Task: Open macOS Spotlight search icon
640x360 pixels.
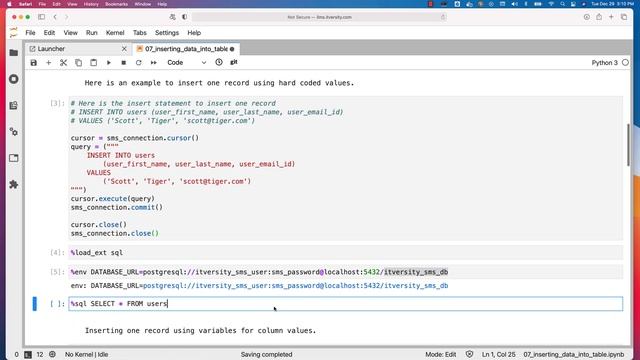Action: click(x=562, y=4)
